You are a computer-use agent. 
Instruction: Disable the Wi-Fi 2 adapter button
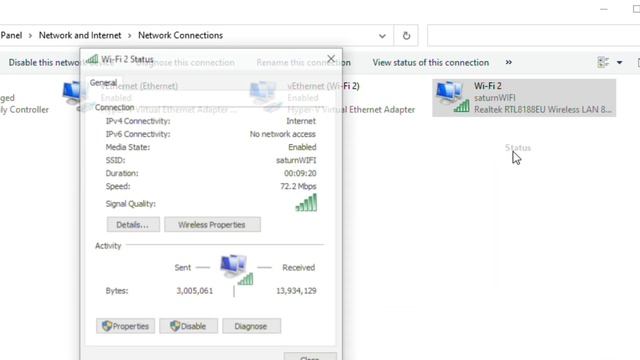pyautogui.click(x=189, y=326)
